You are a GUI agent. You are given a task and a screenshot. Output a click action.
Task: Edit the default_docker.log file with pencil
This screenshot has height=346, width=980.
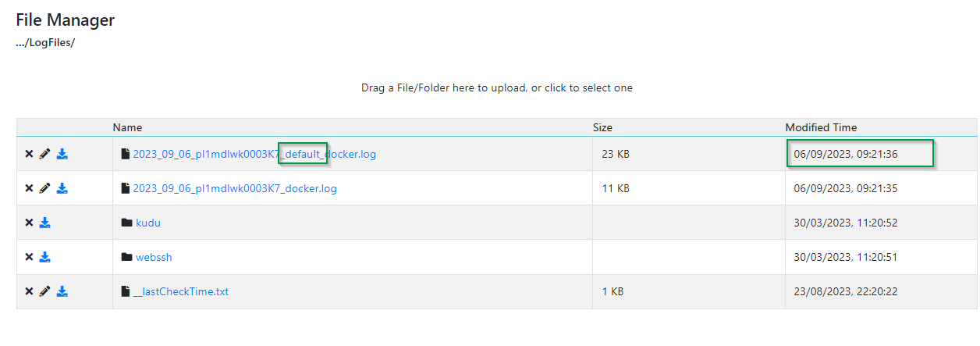(x=44, y=154)
